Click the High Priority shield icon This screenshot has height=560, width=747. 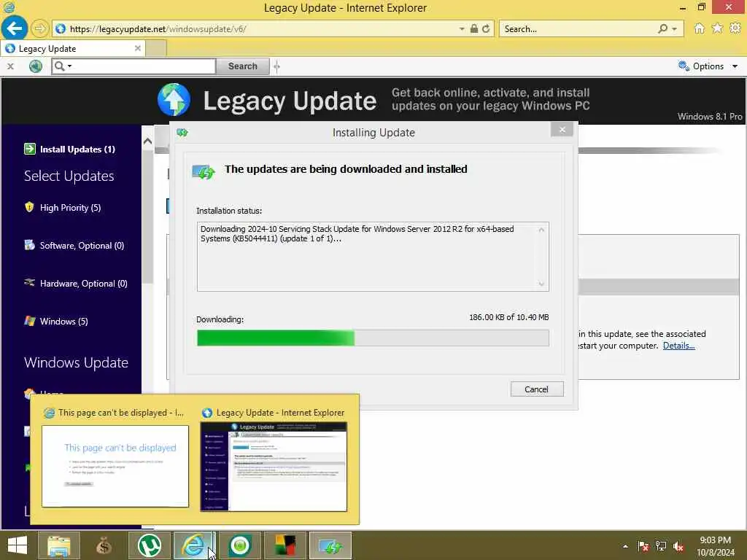(29, 207)
